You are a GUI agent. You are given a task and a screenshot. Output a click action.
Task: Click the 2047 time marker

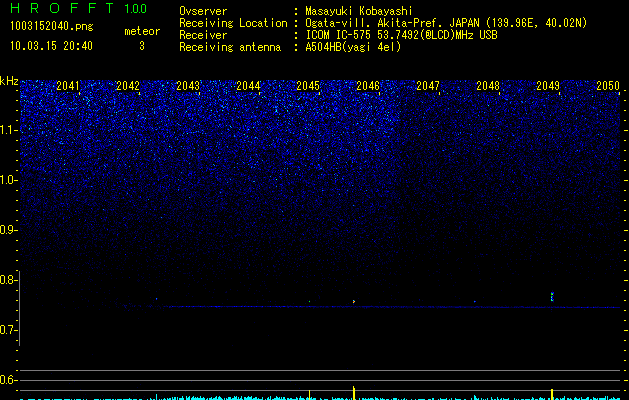point(428,85)
